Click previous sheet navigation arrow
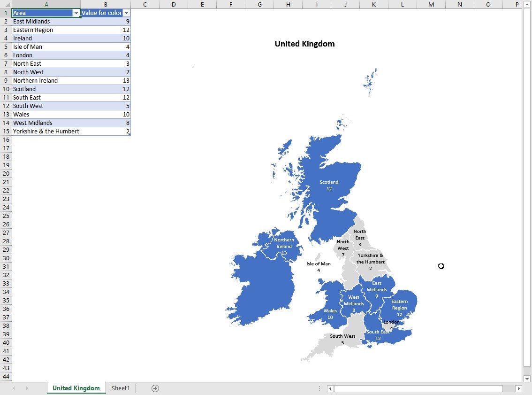Image resolution: width=532 pixels, height=395 pixels. coord(14,388)
